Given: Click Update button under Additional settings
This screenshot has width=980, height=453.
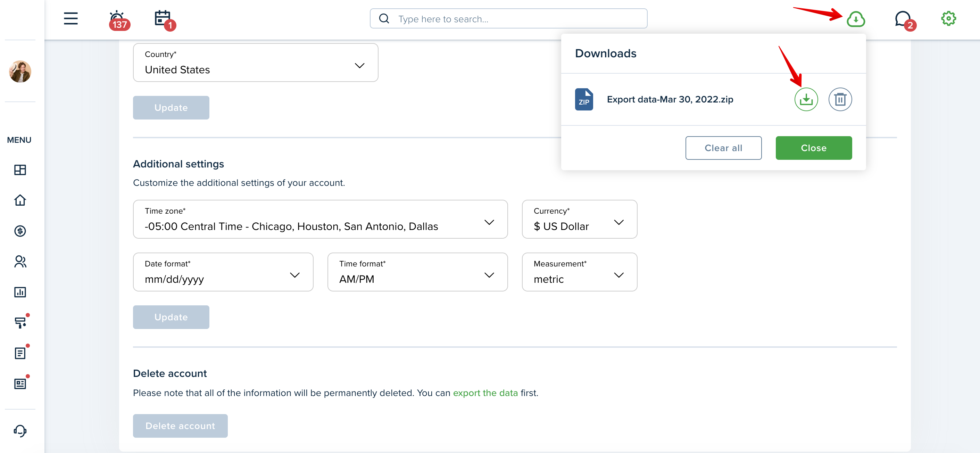Looking at the screenshot, I should click(x=171, y=317).
